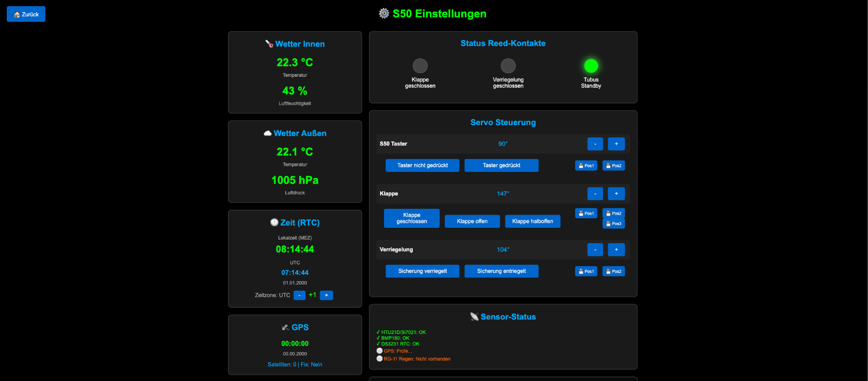
Task: Save Pos2 for Verriegelung servo
Action: 613,271
